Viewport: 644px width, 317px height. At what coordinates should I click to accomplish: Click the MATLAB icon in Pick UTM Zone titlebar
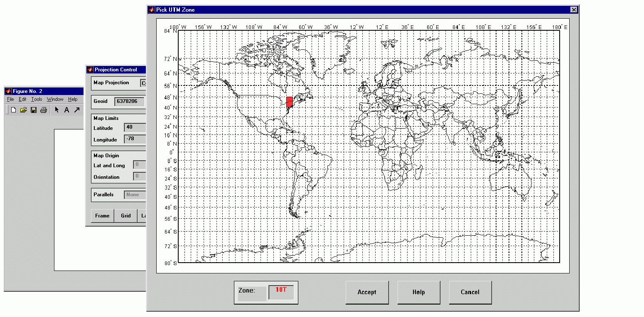[152, 10]
